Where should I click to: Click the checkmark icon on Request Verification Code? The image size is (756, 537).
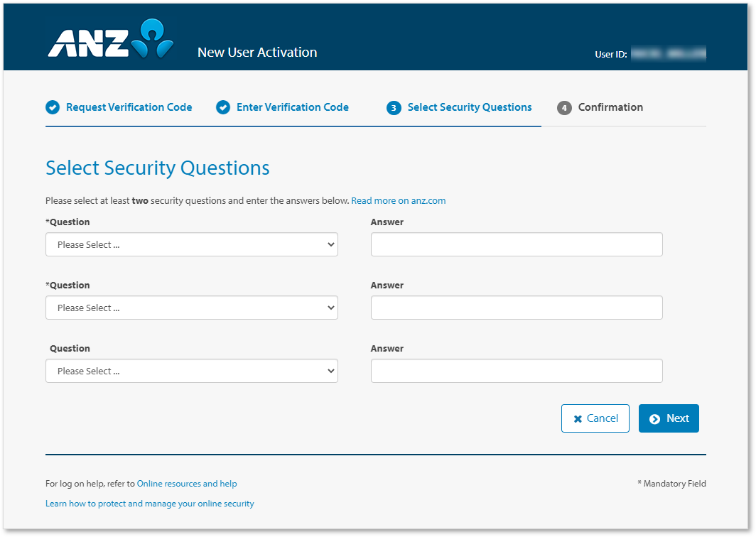click(x=53, y=107)
